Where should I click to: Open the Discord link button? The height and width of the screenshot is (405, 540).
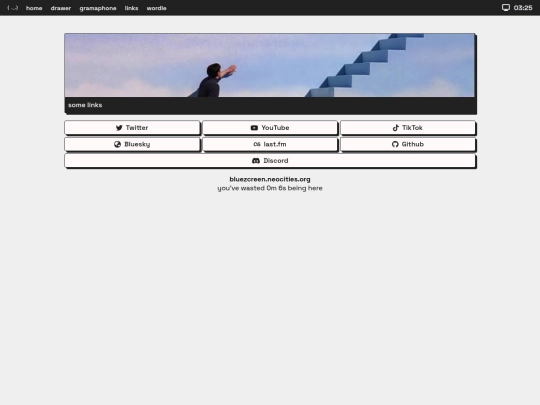[270, 161]
